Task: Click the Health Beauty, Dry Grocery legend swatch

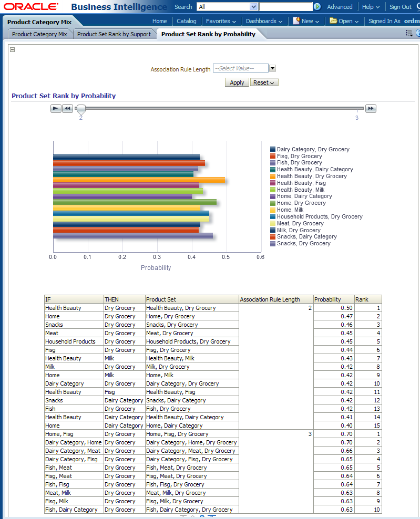Action: (273, 177)
